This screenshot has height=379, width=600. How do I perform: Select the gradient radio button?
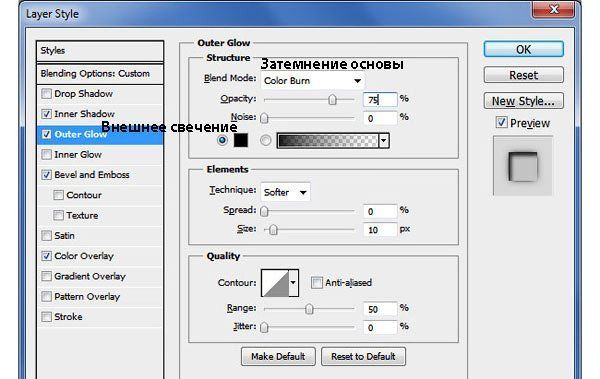[265, 140]
